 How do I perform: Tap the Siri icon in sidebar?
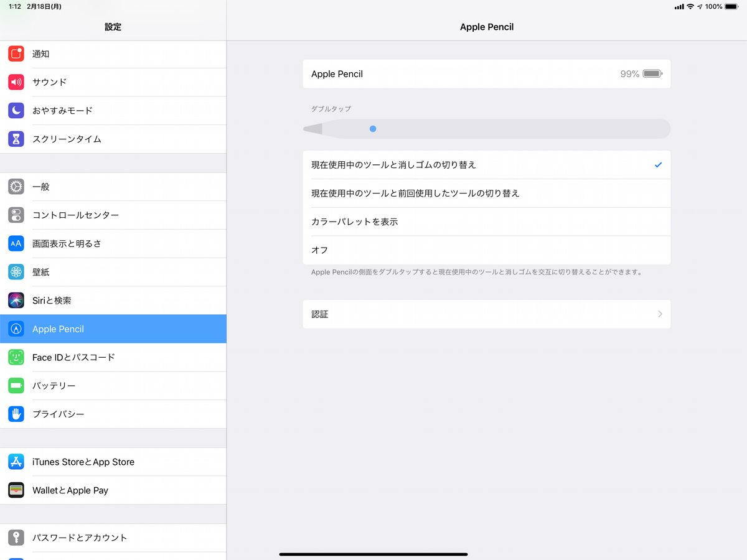point(16,301)
